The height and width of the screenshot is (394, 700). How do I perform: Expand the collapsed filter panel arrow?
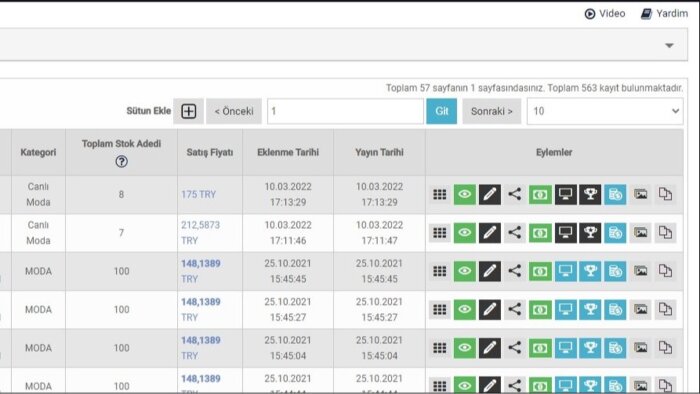click(x=669, y=46)
